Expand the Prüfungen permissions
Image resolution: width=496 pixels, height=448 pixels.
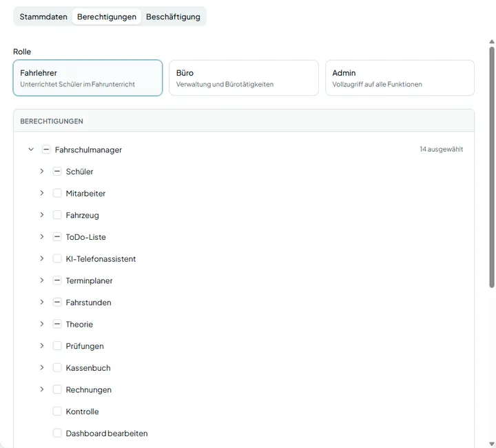point(42,346)
